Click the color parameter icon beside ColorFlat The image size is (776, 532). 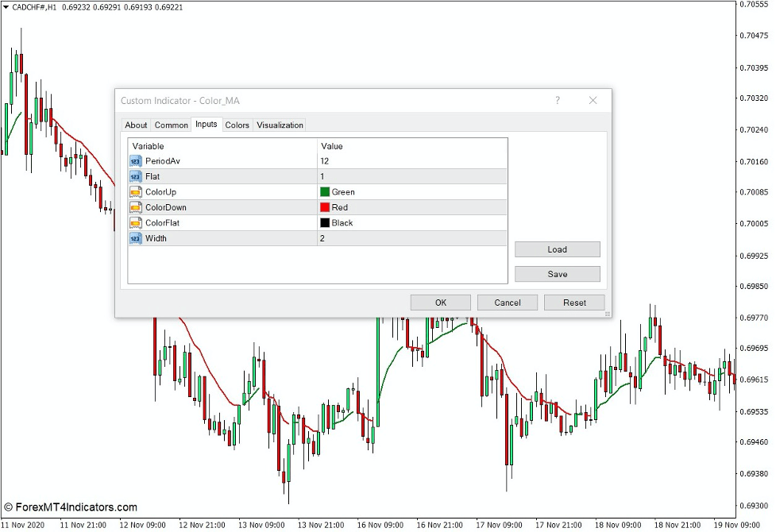pos(134,222)
